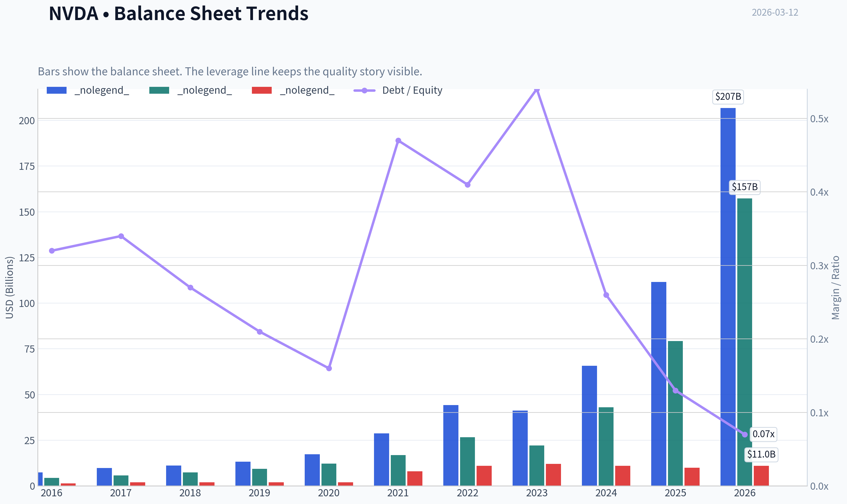
Task: Click the 0.3x tick on the right axis
Action: [x=819, y=265]
